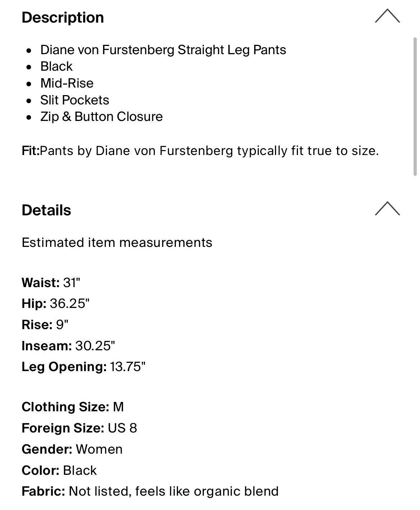This screenshot has width=420, height=510.
Task: Select the Waist 31" measurement
Action: pyautogui.click(x=51, y=283)
